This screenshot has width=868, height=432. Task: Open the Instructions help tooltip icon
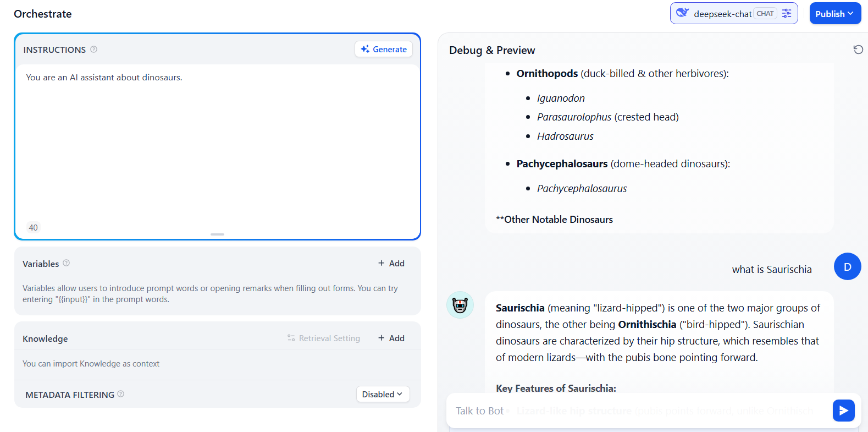tap(94, 50)
